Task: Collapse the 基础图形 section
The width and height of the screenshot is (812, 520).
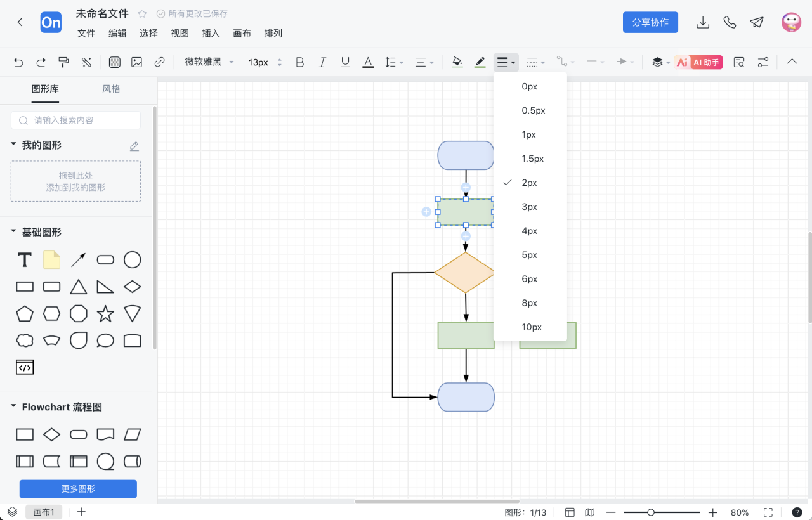Action: (x=13, y=232)
